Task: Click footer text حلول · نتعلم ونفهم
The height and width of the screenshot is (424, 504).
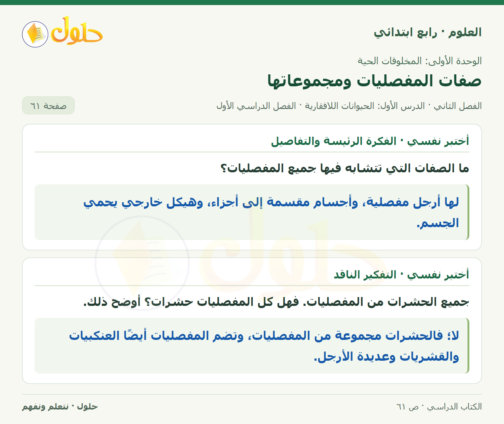Action: [x=60, y=407]
